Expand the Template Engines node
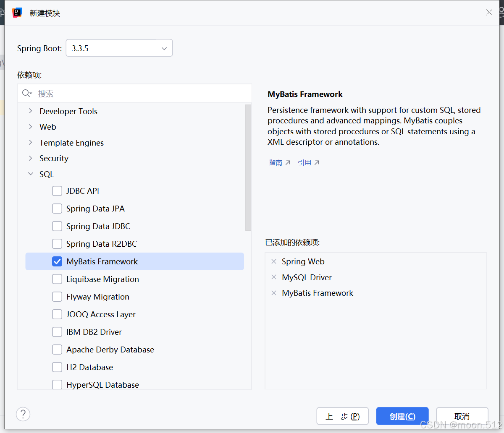 click(30, 142)
